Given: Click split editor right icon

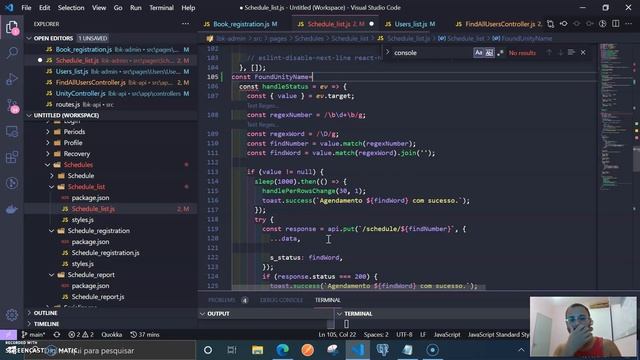Looking at the screenshot, I should pos(616,24).
